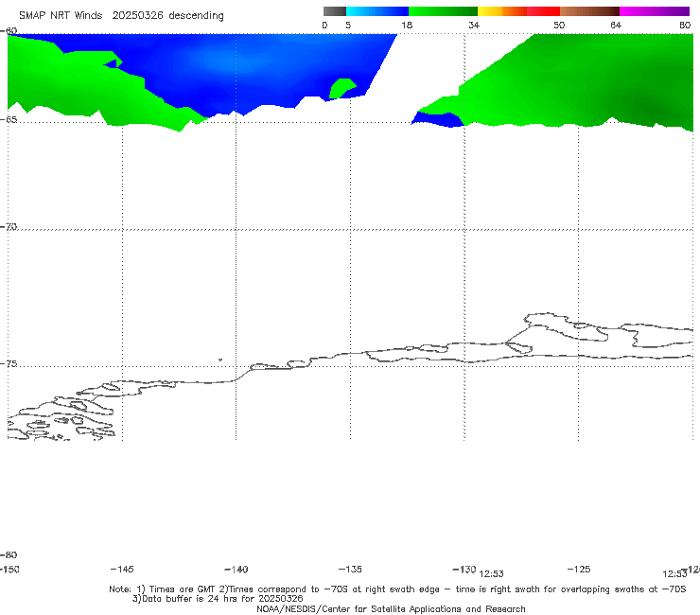Click the small green wind patch inside the blue region

point(341,88)
